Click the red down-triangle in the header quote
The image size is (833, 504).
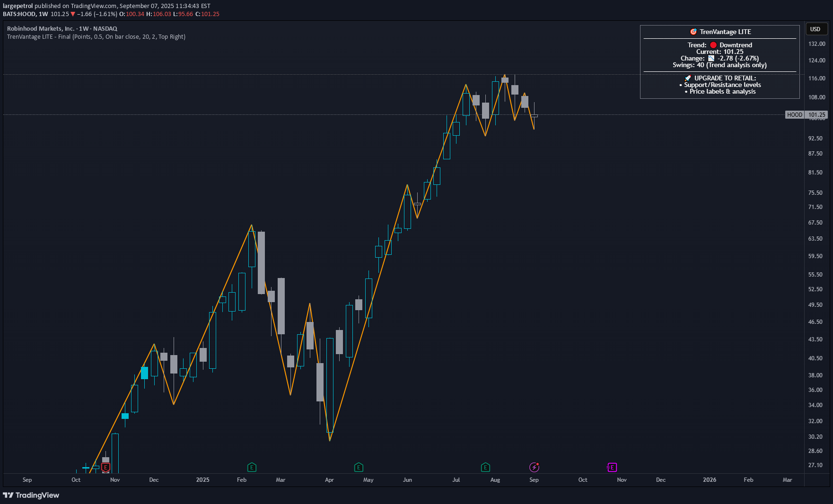73,14
